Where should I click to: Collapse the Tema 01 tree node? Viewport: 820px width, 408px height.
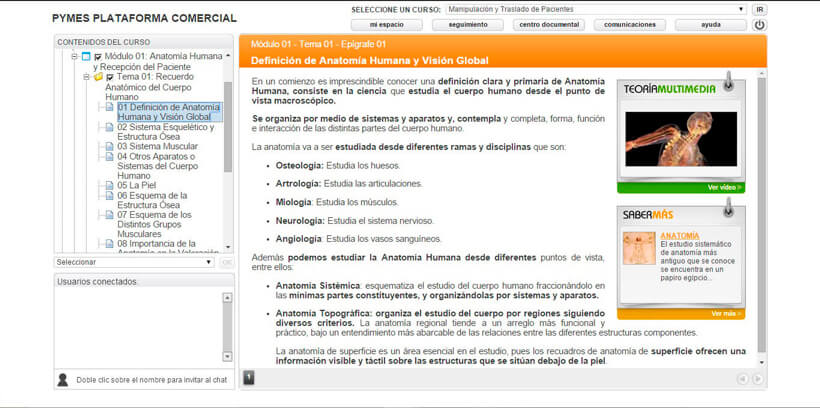click(x=87, y=77)
